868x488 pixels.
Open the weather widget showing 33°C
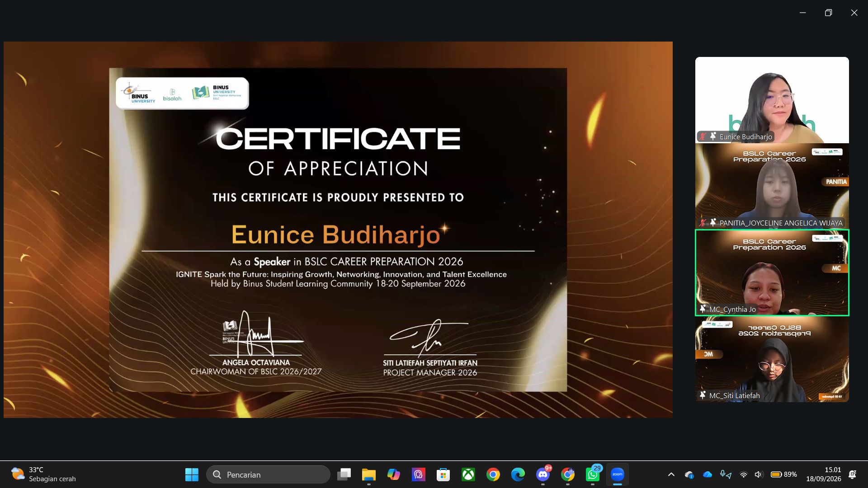pyautogui.click(x=43, y=474)
